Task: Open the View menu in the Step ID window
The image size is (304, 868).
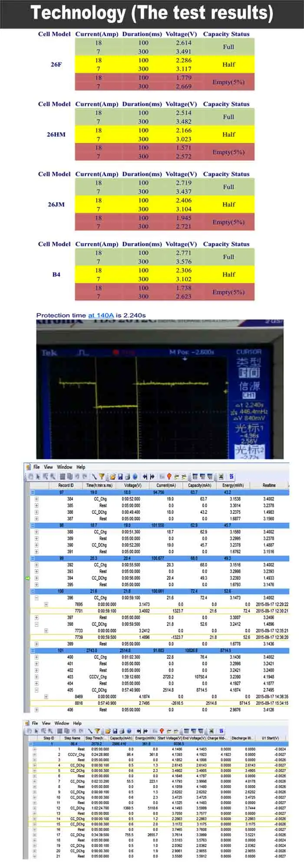Action: tap(46, 723)
